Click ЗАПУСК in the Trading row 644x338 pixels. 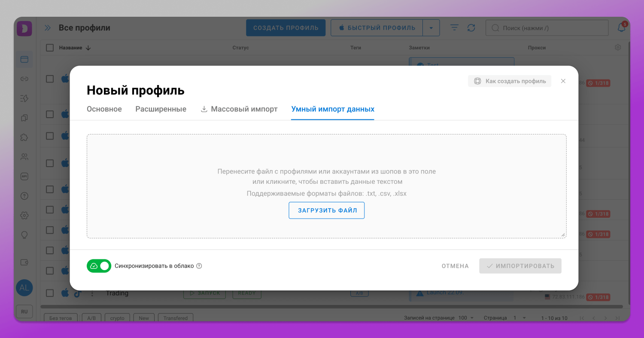(x=205, y=293)
